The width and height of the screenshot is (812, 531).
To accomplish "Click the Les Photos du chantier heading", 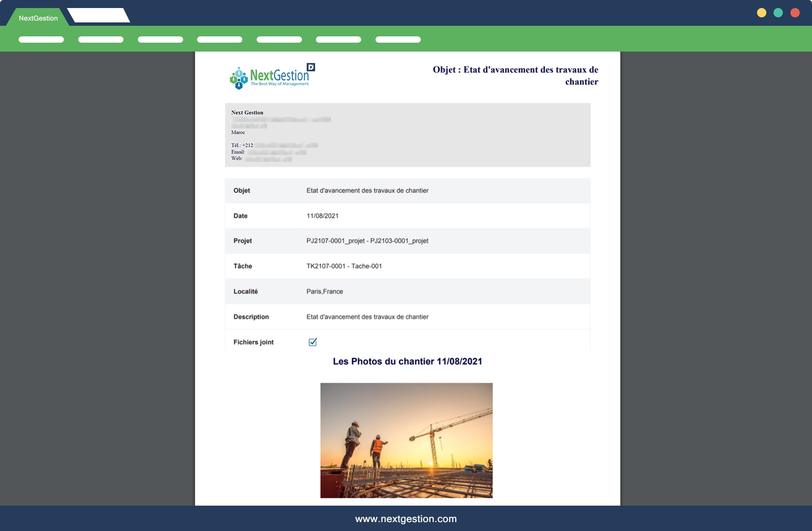I will click(407, 361).
